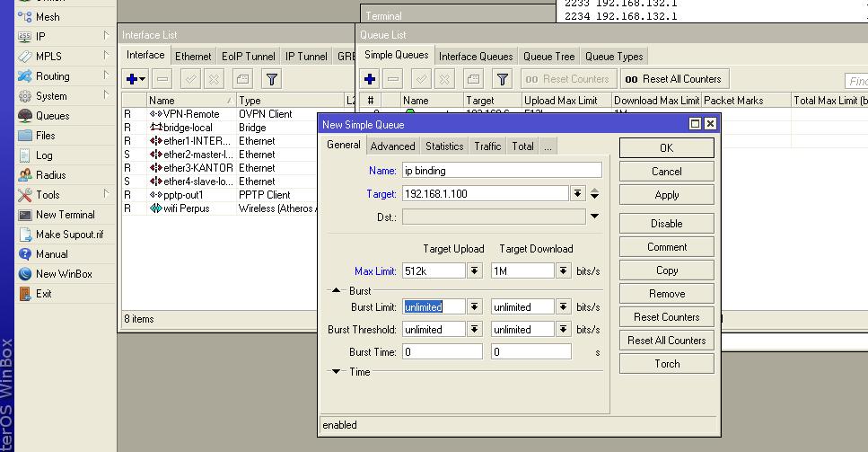Open EoIP Tunnel tab in Interface List

(x=248, y=57)
